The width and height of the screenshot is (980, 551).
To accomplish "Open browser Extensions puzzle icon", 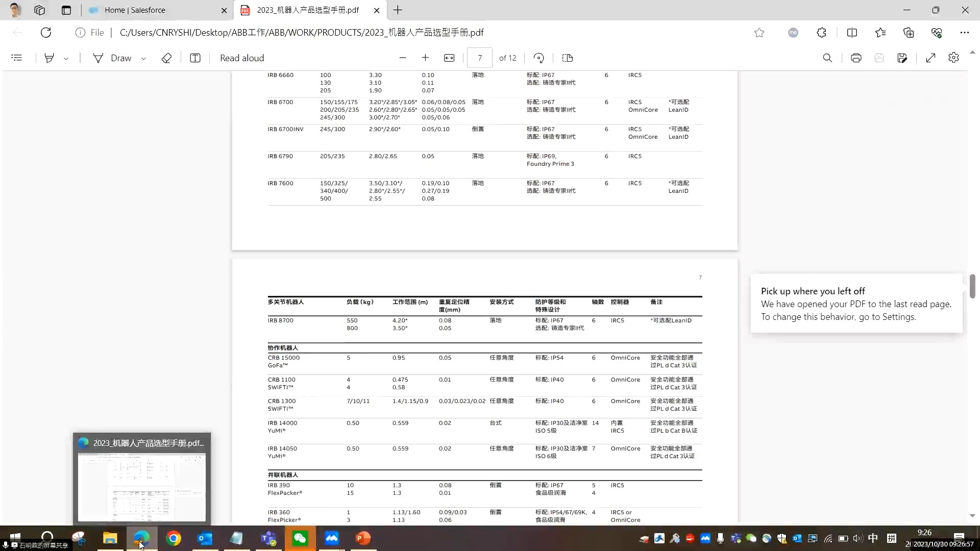I will [821, 33].
